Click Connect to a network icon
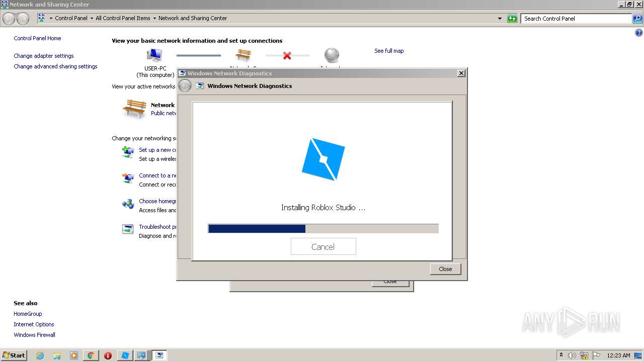This screenshot has height=362, width=644. (128, 178)
